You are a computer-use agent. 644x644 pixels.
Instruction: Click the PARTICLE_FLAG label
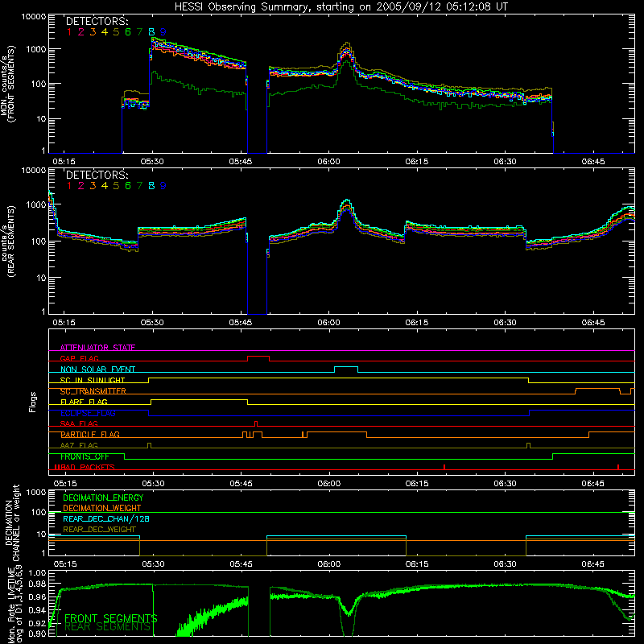pyautogui.click(x=90, y=434)
